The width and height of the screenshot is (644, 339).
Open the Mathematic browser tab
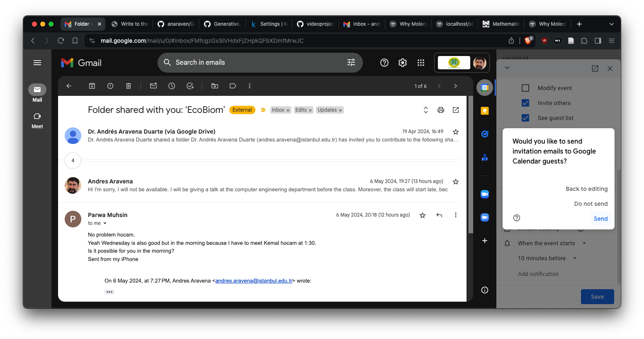501,24
